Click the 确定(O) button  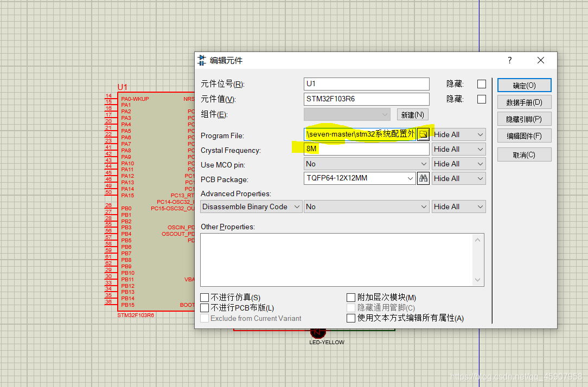(x=524, y=86)
